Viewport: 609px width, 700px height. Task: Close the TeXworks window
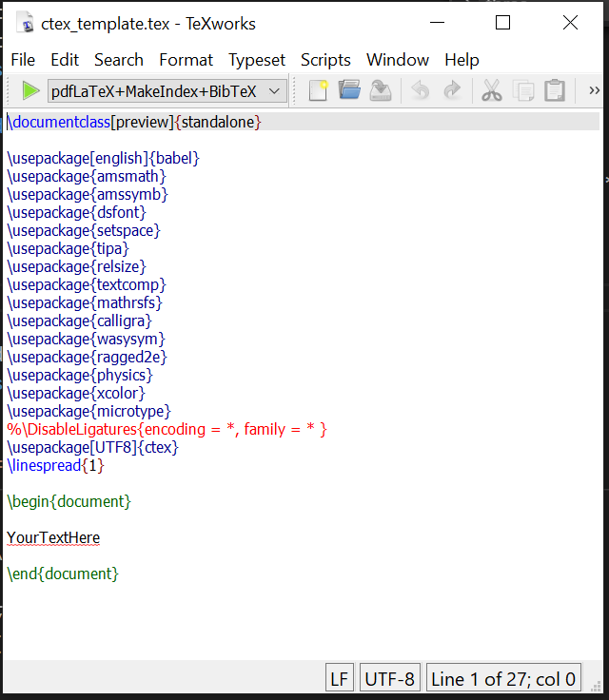[570, 22]
